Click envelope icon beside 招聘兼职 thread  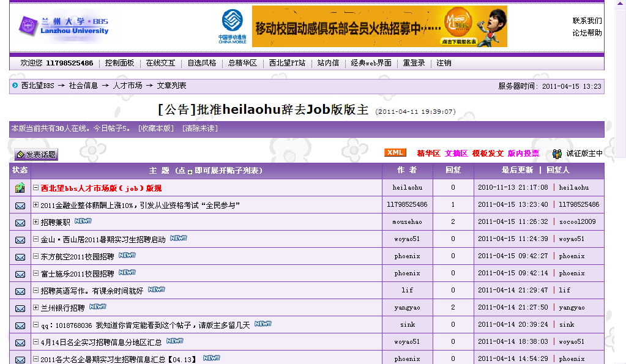pyautogui.click(x=20, y=223)
